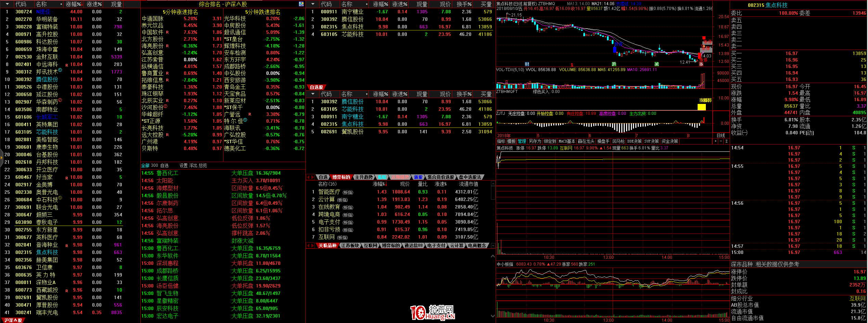Apply the 回马枪 indicator template
Image resolution: width=868 pixels, height=323 pixels.
click(x=618, y=141)
